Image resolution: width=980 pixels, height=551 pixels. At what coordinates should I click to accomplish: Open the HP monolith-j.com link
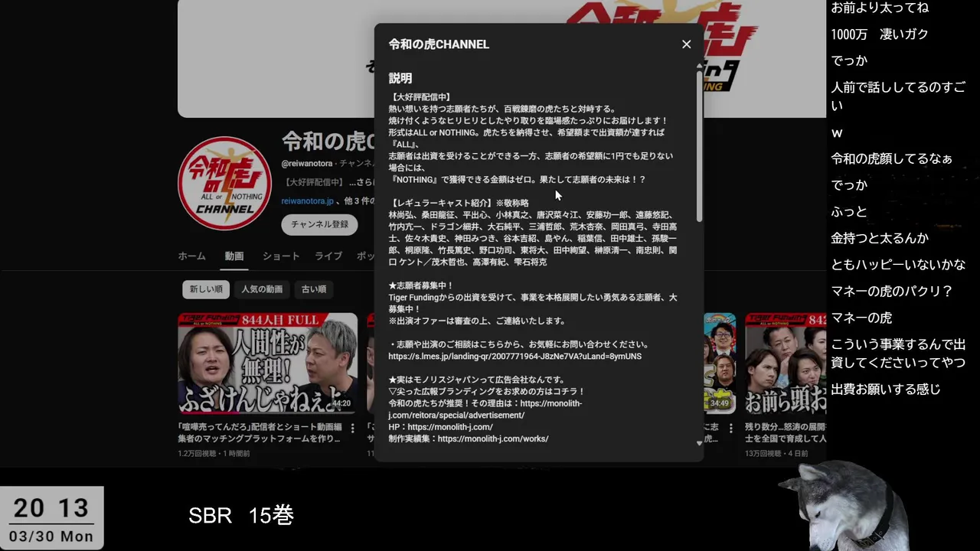point(449,427)
